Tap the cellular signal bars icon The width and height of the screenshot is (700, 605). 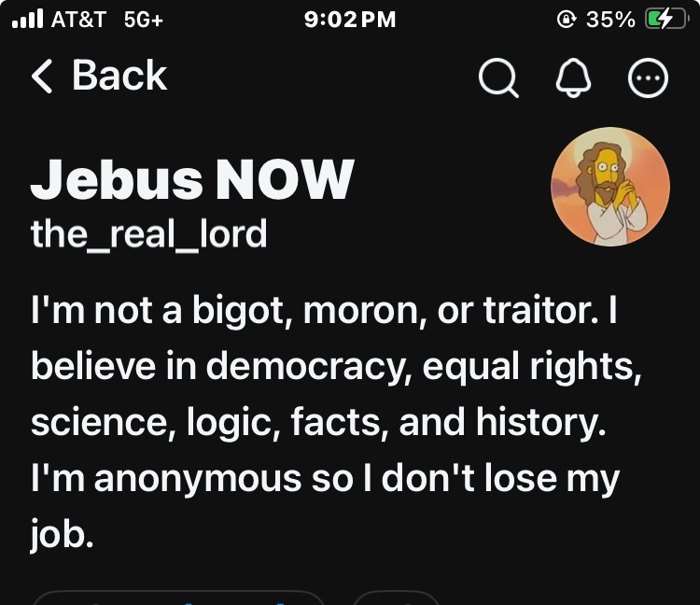pos(27,19)
